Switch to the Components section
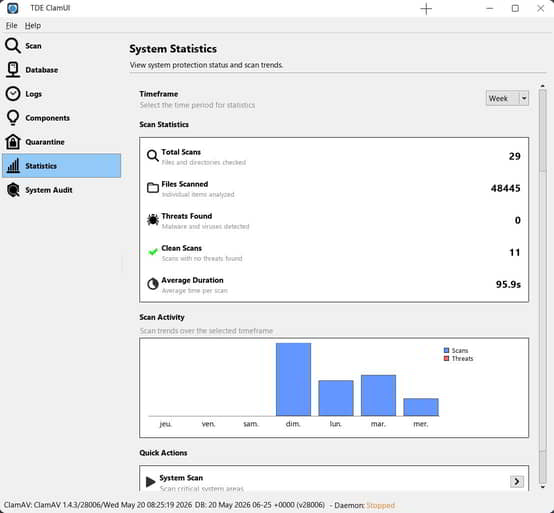 point(61,118)
